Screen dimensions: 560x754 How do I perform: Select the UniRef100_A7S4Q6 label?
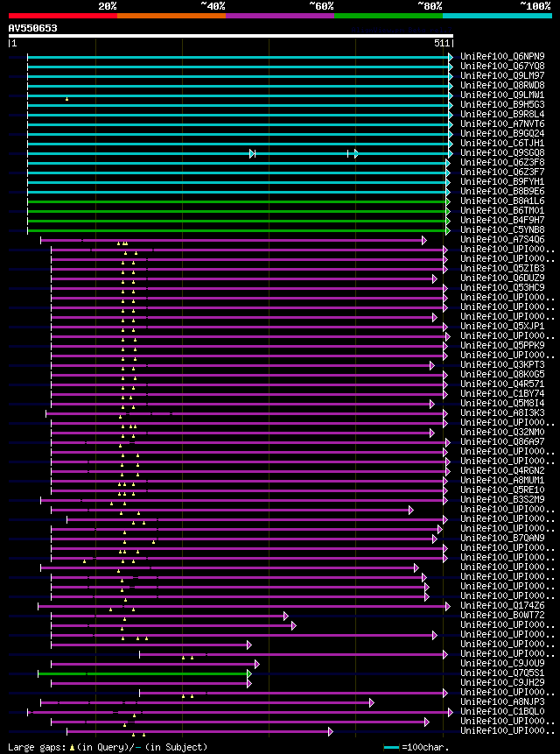pos(502,239)
